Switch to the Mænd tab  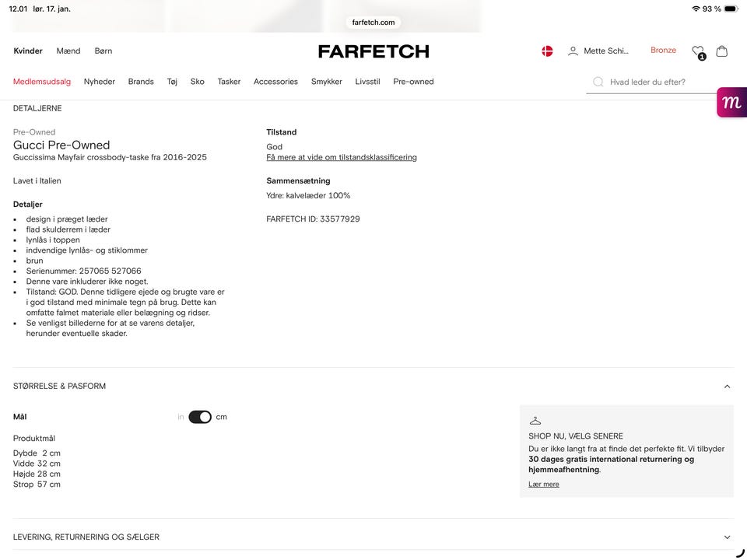click(x=68, y=51)
